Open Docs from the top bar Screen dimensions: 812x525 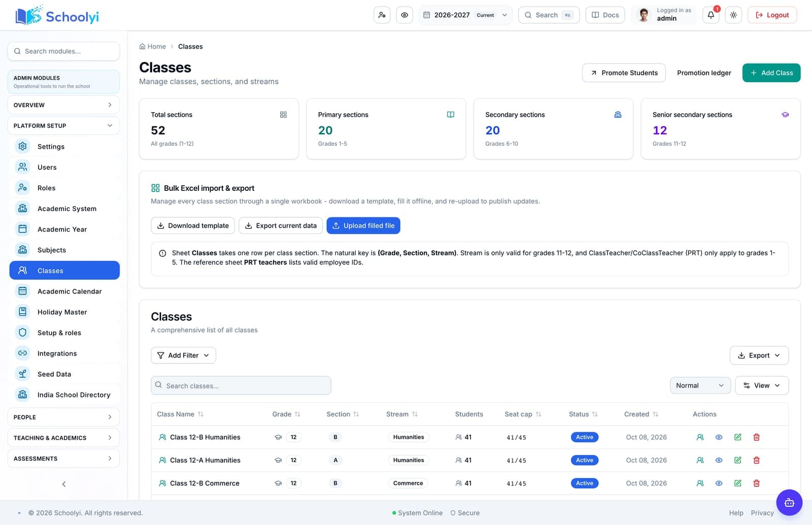[605, 15]
